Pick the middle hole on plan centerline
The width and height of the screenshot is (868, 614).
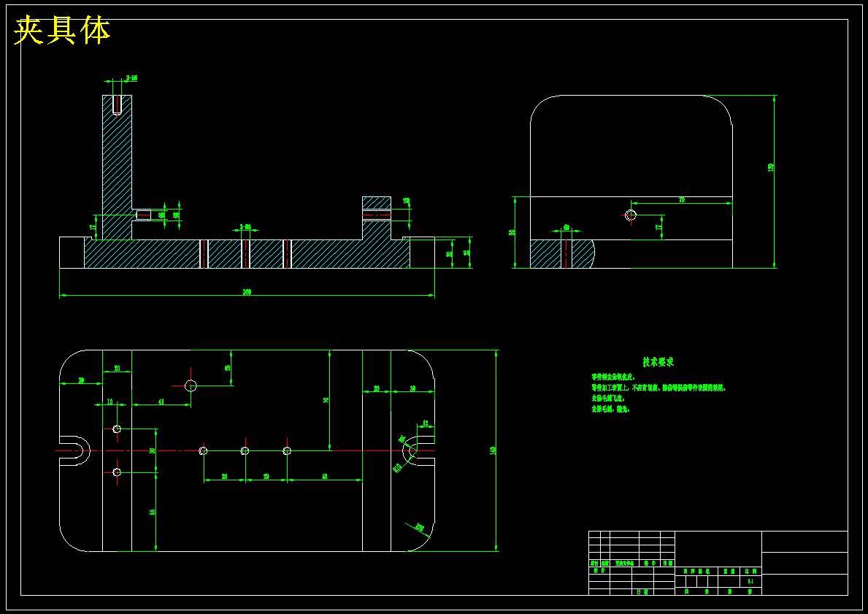(245, 450)
